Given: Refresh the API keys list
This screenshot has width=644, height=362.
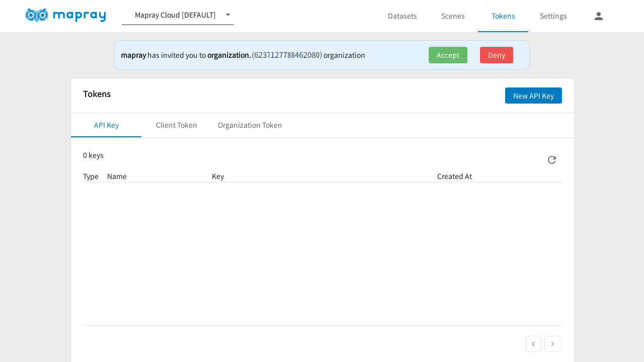Looking at the screenshot, I should [552, 160].
